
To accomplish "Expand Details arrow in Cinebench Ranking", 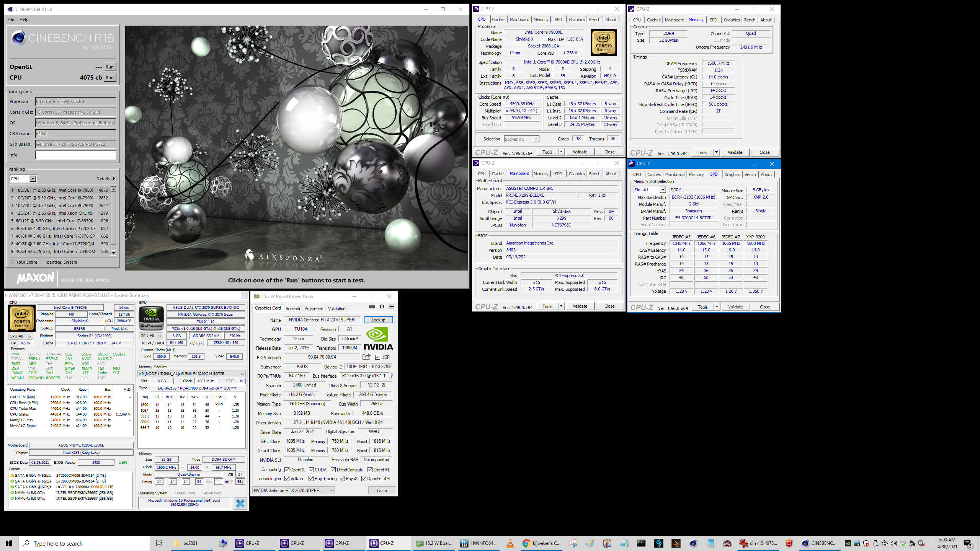I will coord(114,179).
